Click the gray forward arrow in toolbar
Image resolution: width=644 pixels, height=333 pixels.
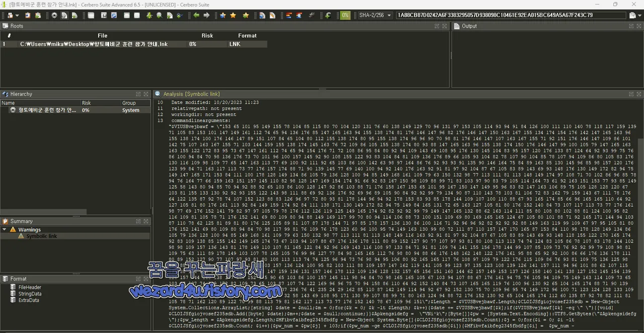click(x=206, y=16)
